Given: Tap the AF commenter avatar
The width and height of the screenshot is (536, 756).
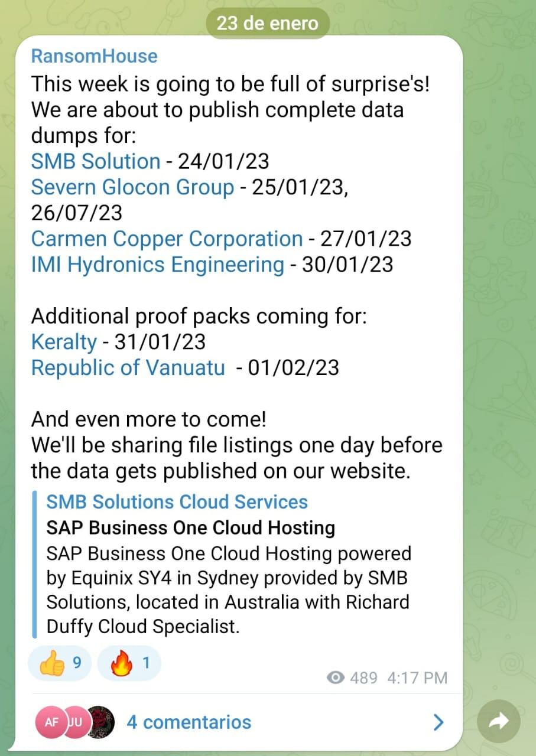Looking at the screenshot, I should (52, 722).
